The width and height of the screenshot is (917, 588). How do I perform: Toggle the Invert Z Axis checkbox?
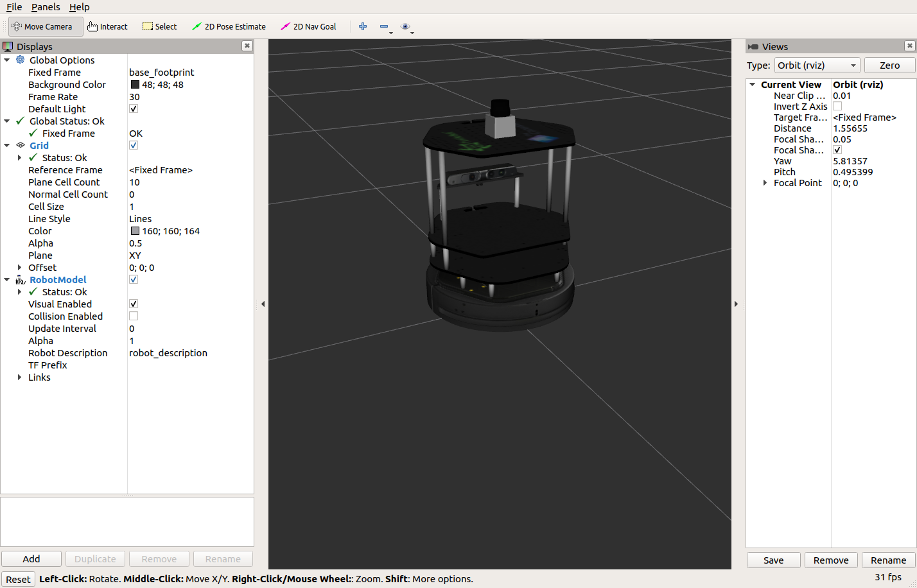pyautogui.click(x=837, y=107)
